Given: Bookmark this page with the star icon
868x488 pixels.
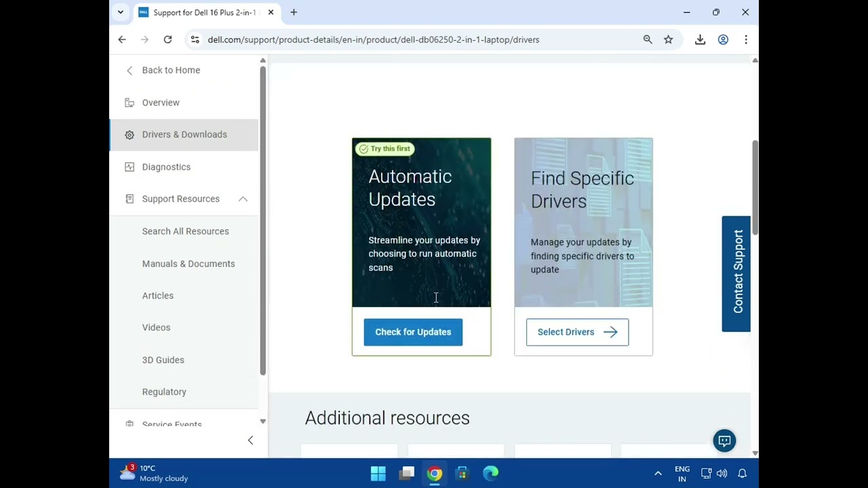Looking at the screenshot, I should pyautogui.click(x=669, y=39).
